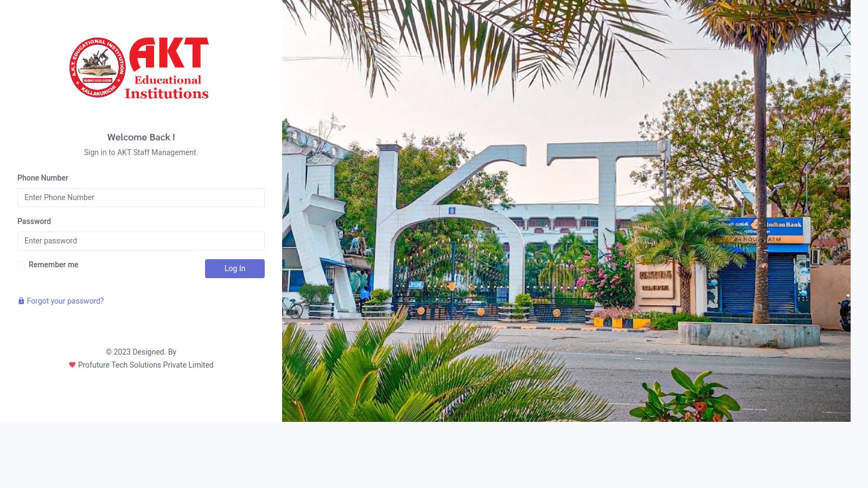
Task: Click the Phone Number field label
Action: click(x=43, y=178)
